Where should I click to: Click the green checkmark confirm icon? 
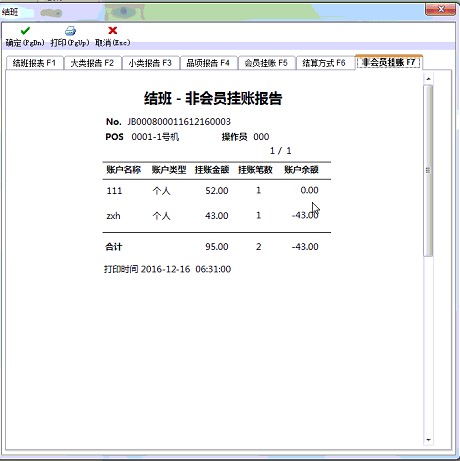click(25, 31)
